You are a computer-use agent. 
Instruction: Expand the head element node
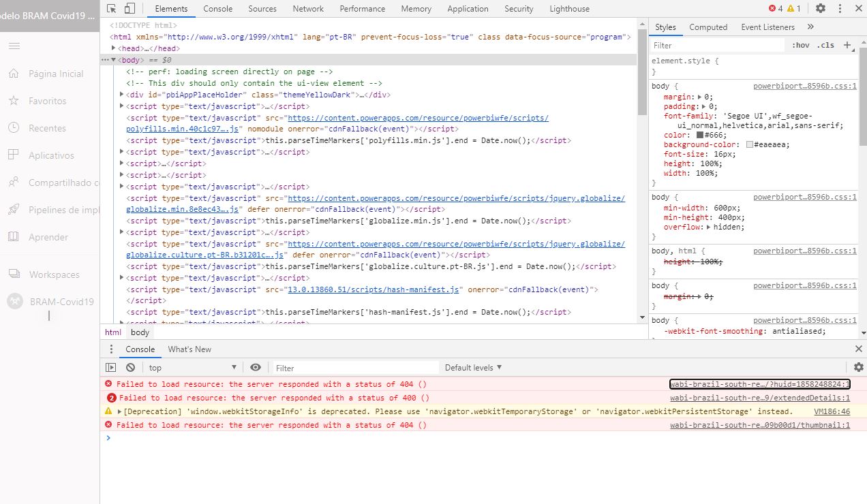point(114,48)
